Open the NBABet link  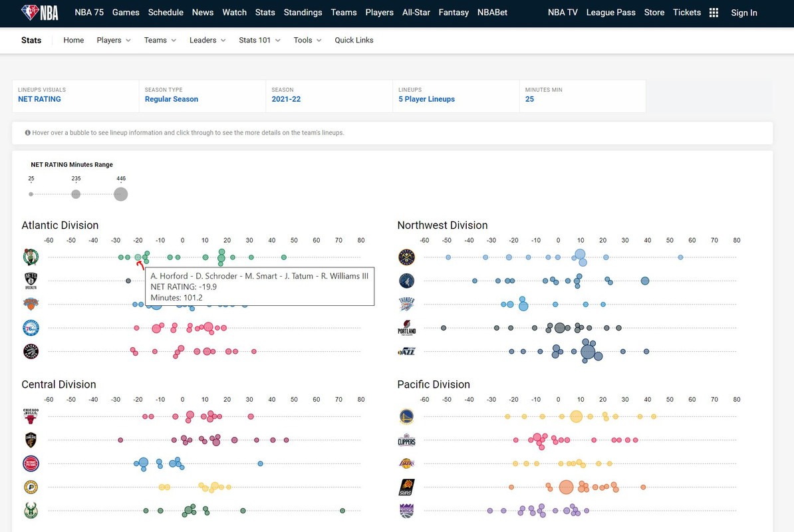click(x=492, y=13)
